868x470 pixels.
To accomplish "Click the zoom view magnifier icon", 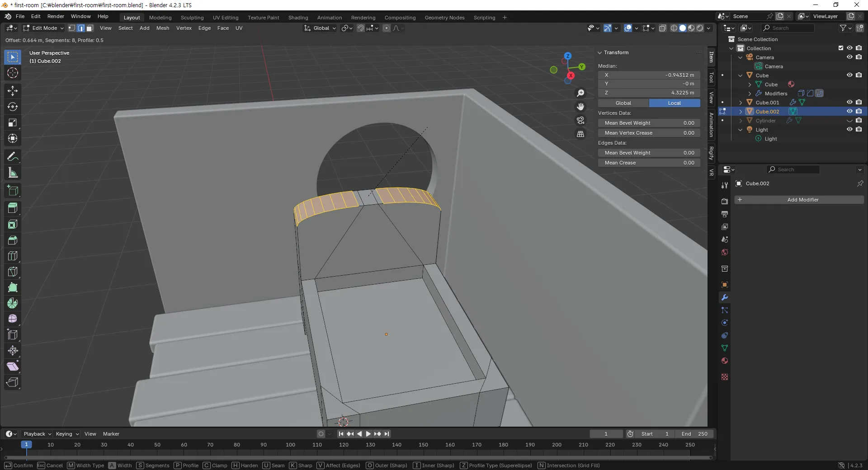I will (x=580, y=93).
